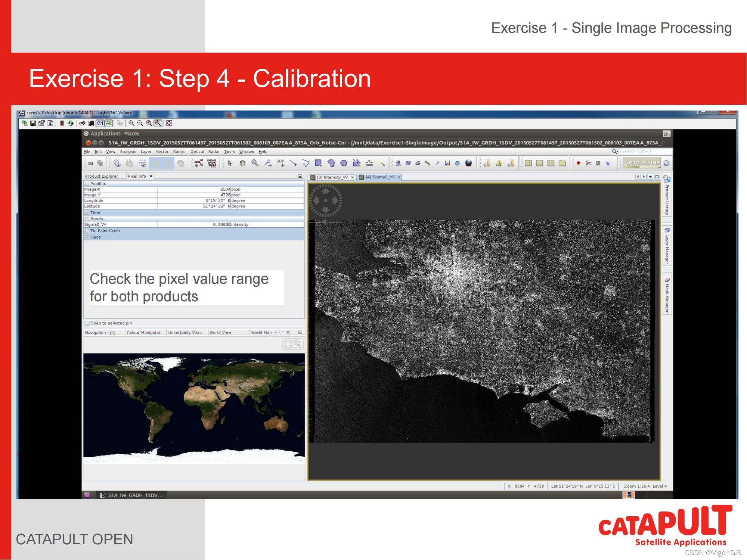This screenshot has height=560, width=747.
Task: Select the draw polygon tool
Action: (331, 163)
